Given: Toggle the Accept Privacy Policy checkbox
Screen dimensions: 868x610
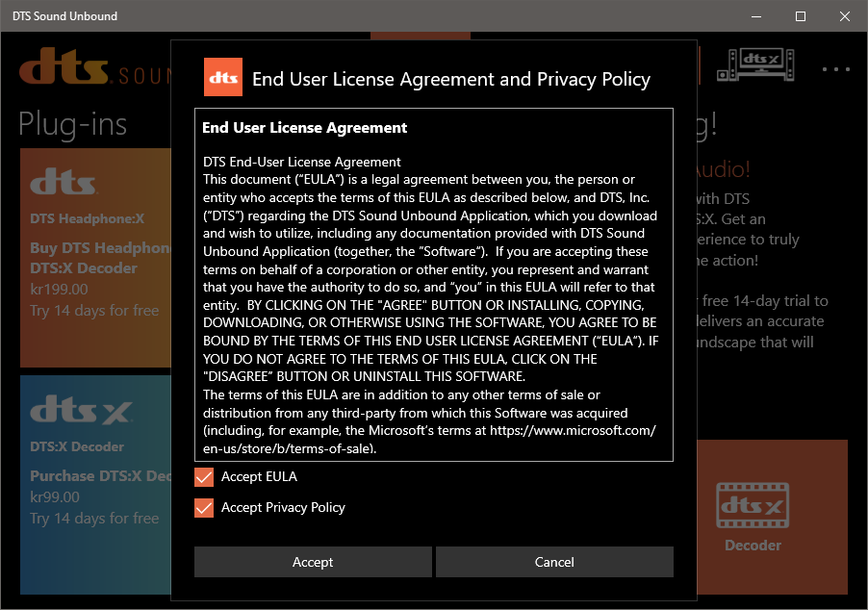Looking at the screenshot, I should (x=204, y=508).
